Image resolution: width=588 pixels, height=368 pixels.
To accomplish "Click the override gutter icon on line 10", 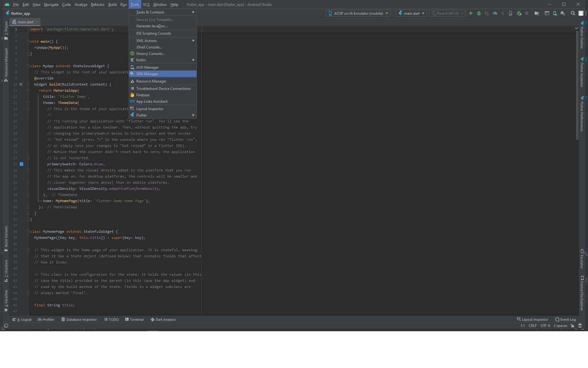I will [x=21, y=84].
